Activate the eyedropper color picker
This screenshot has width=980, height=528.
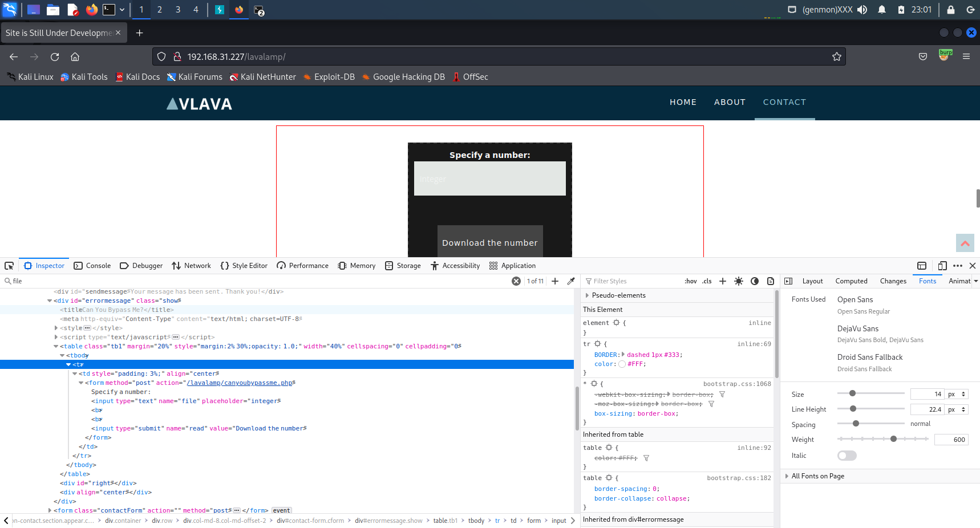tap(571, 281)
